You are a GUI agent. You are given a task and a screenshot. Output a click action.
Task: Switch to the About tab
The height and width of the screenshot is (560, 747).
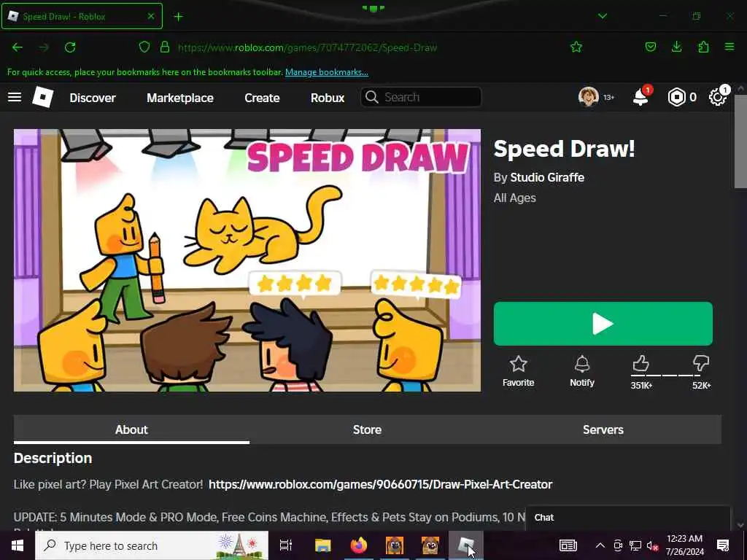click(x=131, y=429)
